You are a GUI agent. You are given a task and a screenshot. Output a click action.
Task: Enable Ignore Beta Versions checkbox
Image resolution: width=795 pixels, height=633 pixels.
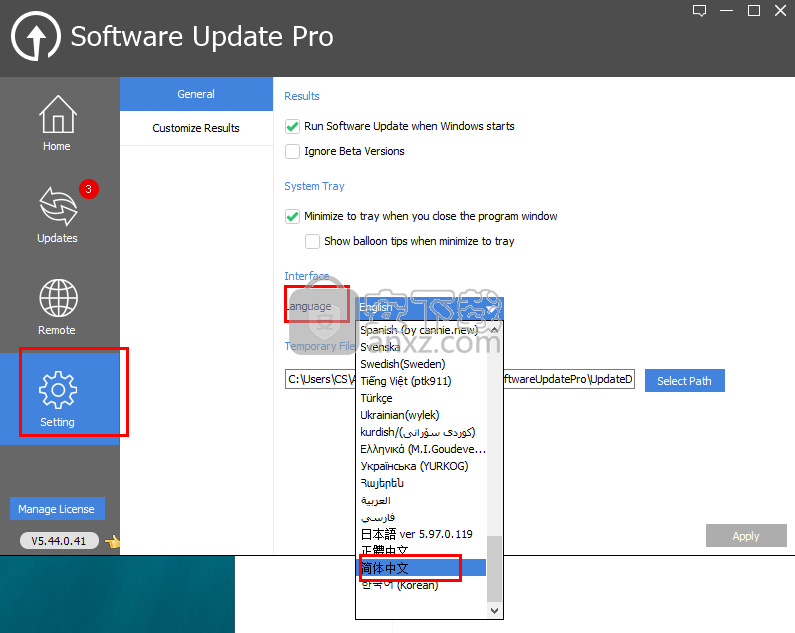[x=292, y=151]
